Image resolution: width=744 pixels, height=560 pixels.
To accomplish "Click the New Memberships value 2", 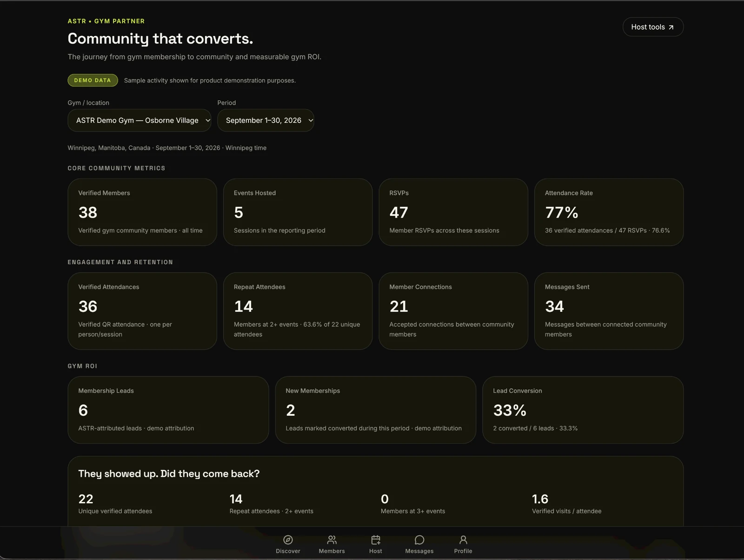I will [291, 410].
